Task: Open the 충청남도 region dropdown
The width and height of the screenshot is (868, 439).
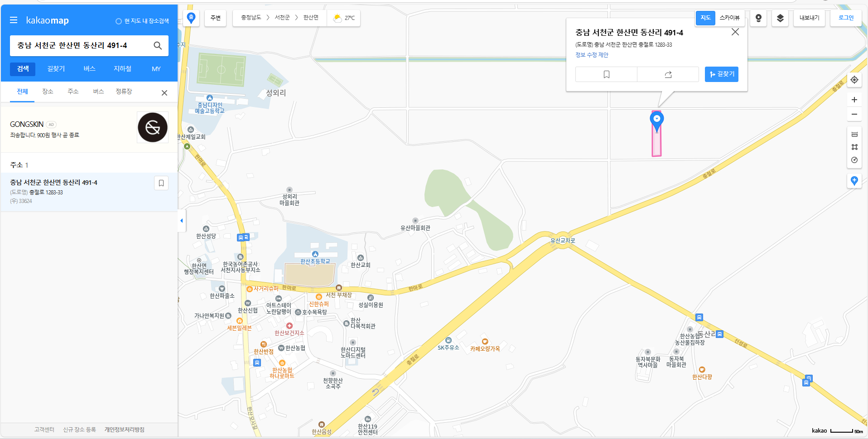Action: [251, 18]
